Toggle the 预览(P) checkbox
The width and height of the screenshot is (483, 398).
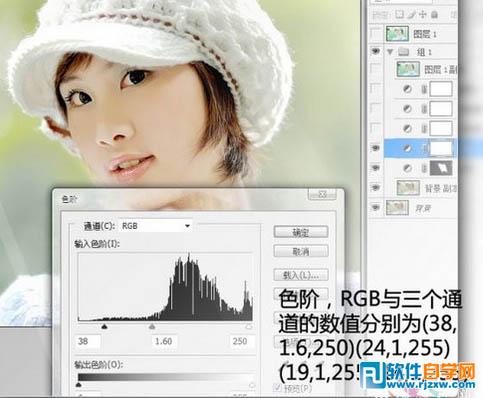[276, 388]
